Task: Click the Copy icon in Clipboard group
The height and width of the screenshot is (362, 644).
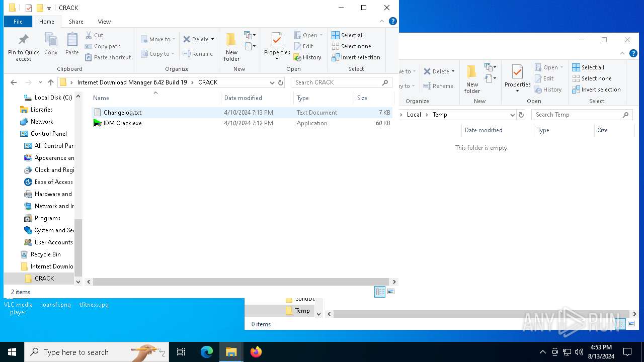Action: point(51,44)
